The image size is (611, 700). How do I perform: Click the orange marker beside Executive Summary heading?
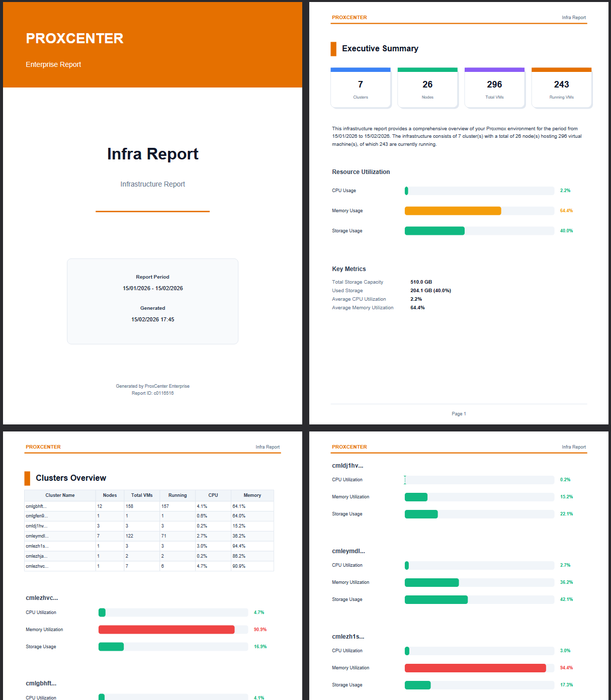click(333, 48)
